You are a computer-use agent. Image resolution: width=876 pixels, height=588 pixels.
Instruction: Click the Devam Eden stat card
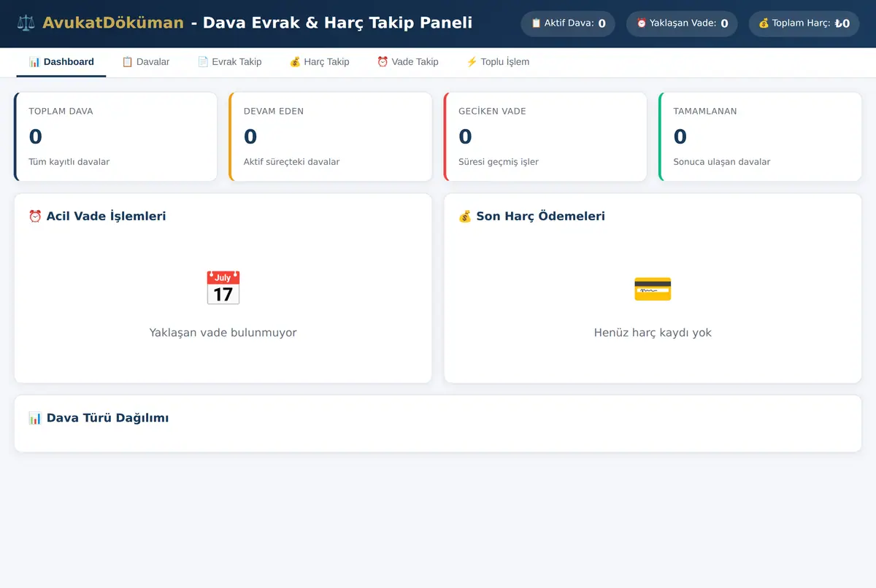[x=331, y=136]
